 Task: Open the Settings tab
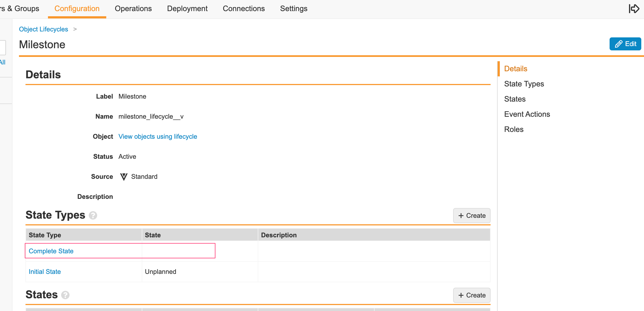click(294, 9)
